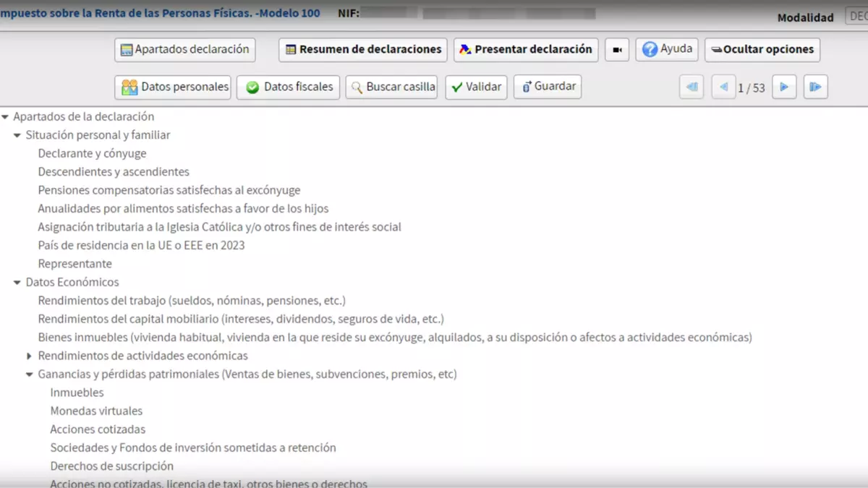Go to last page arrow
Image resolution: width=868 pixels, height=488 pixels.
coord(816,87)
